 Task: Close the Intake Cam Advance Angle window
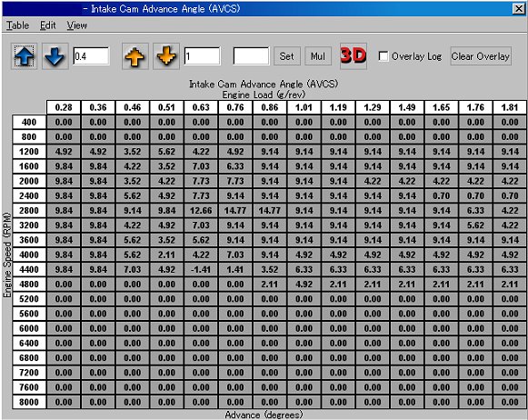click(x=519, y=9)
